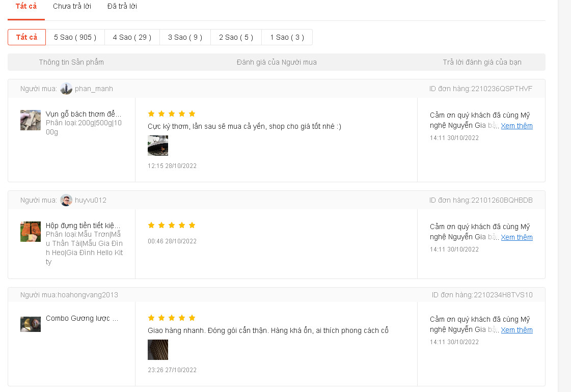
Task: Expand reply with Xem thêm for hoahongvang2013
Action: point(516,330)
